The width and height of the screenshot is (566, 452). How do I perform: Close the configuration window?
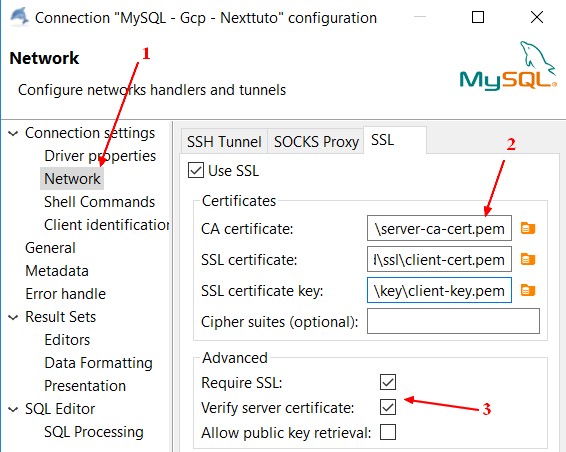(537, 17)
